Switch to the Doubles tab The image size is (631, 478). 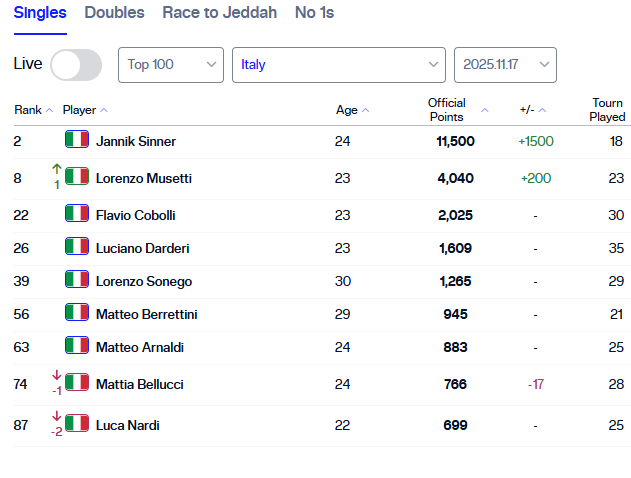pos(114,13)
